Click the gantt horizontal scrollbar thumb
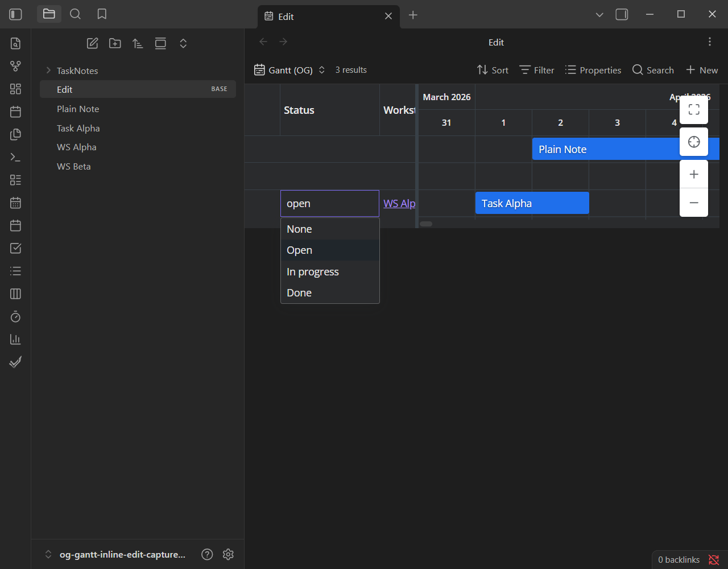This screenshot has width=728, height=569. [x=426, y=224]
